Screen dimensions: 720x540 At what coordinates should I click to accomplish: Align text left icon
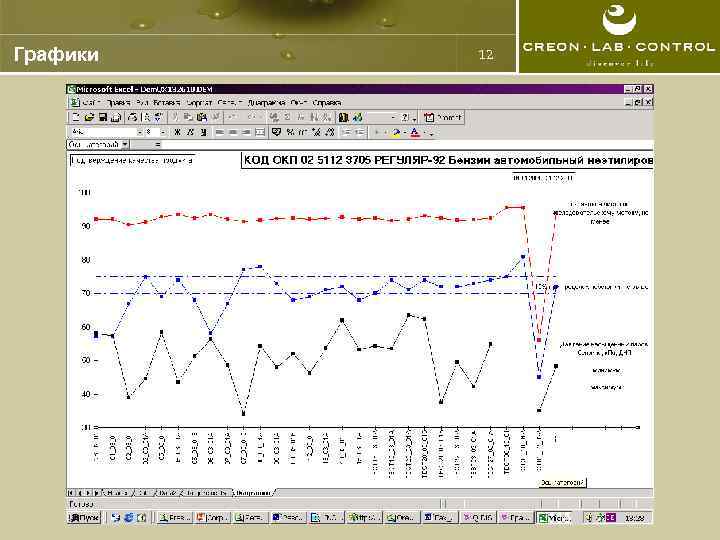click(x=220, y=132)
